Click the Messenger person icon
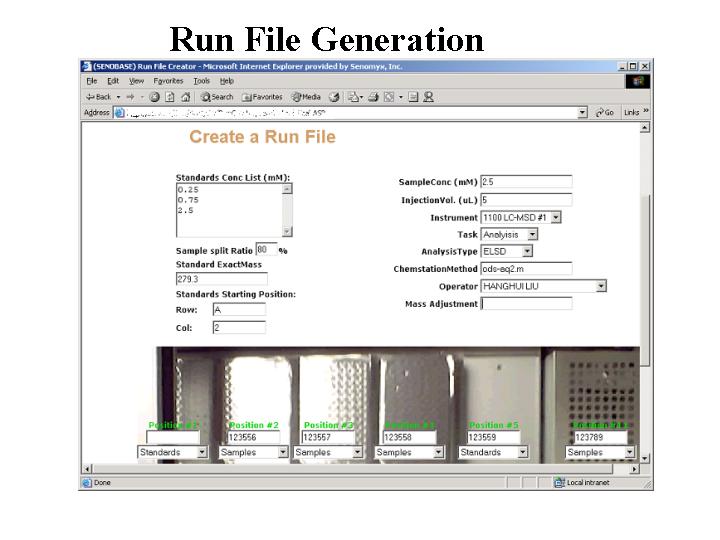The height and width of the screenshot is (540, 720). click(428, 97)
